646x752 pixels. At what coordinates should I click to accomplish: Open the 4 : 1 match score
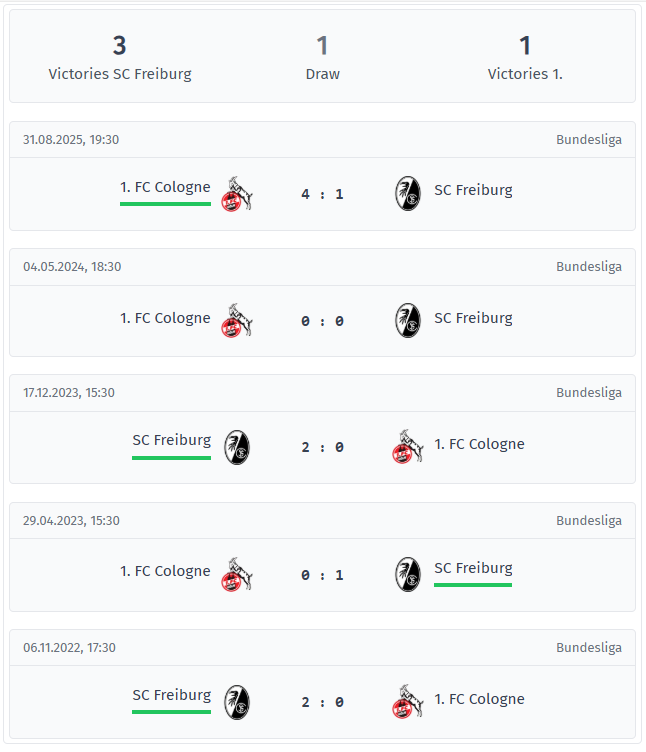click(322, 194)
